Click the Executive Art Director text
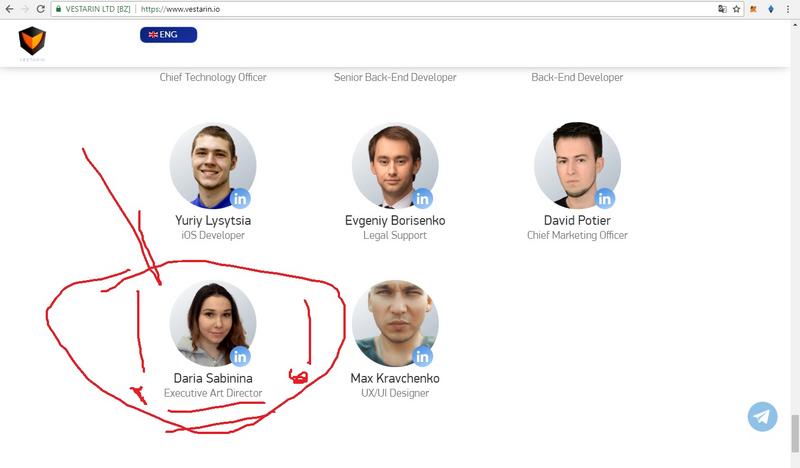This screenshot has width=800, height=468. (x=213, y=393)
